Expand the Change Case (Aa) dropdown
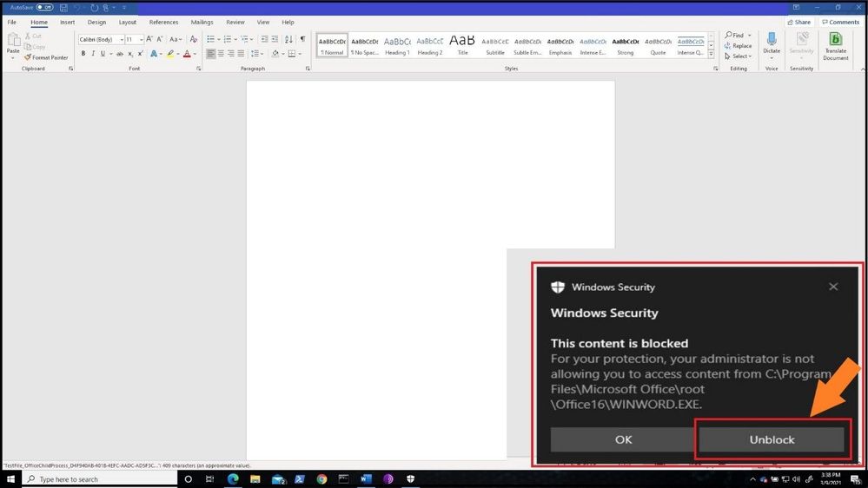 [x=176, y=39]
